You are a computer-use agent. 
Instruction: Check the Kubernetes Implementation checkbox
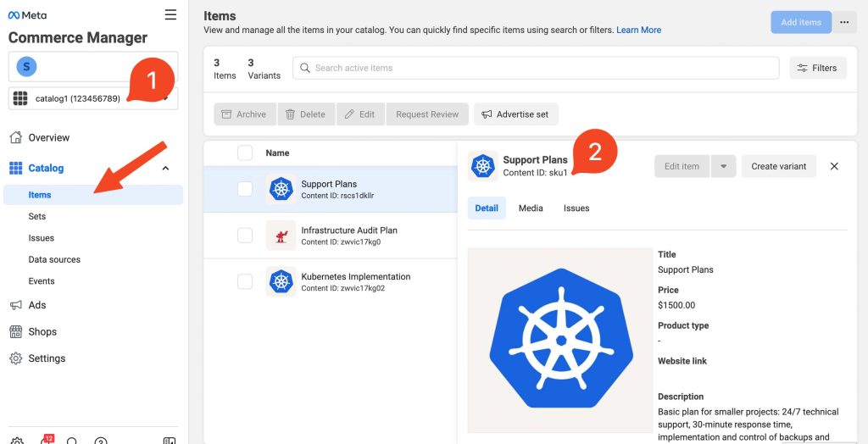click(245, 281)
